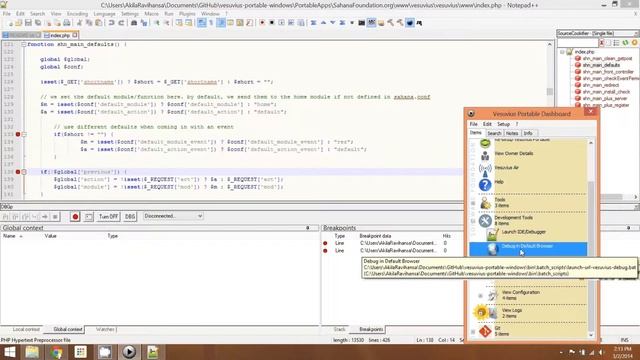Select Debug in Default Browser item
Viewport: 640px width, 360px height.
click(528, 249)
